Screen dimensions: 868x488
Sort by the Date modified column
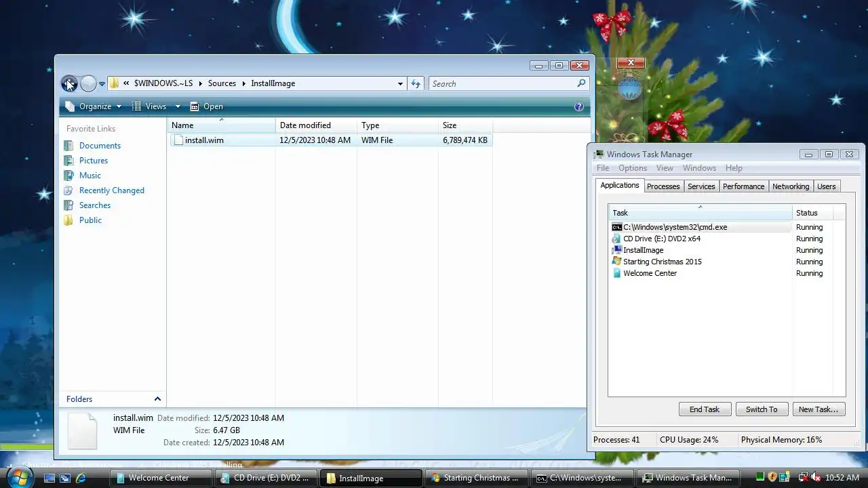[x=317, y=125]
